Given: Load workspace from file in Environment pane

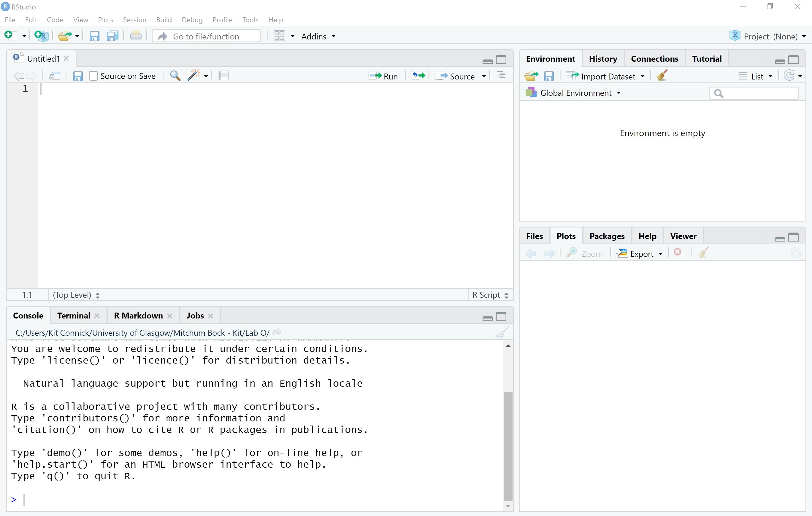Looking at the screenshot, I should (531, 76).
